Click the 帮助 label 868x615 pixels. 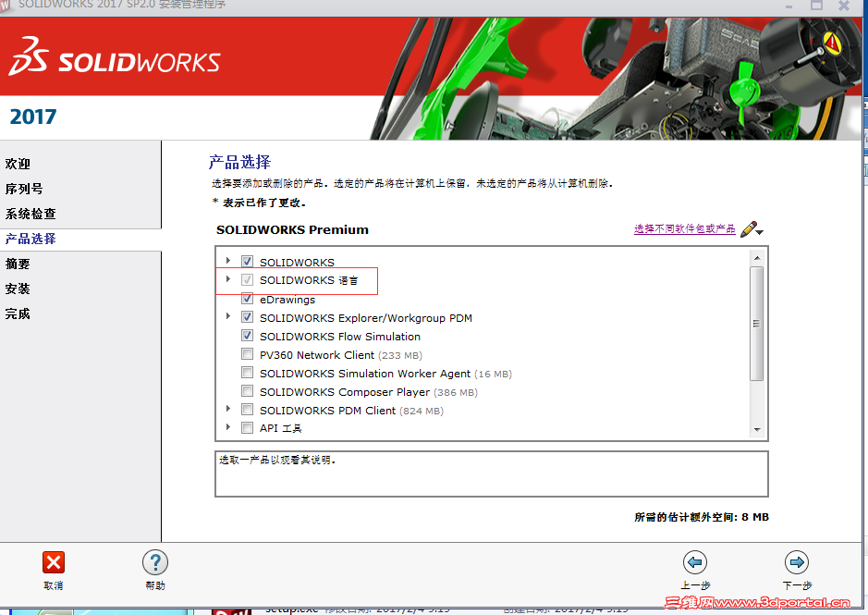tap(155, 585)
